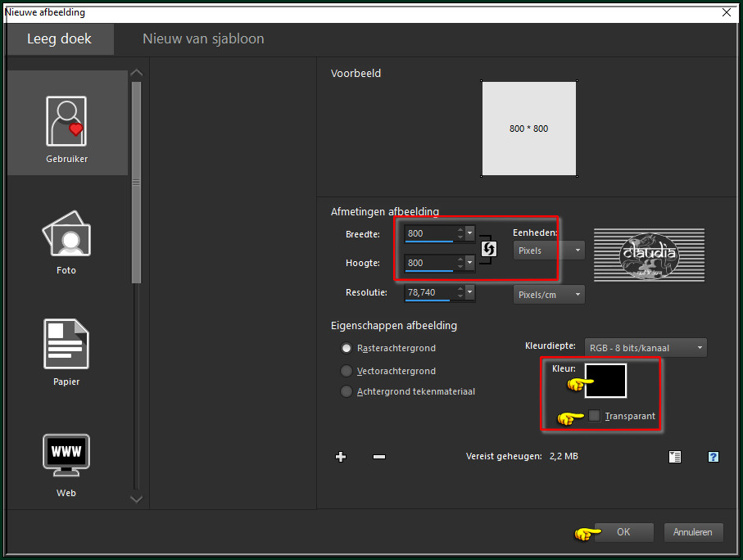
Task: Expand the Resolutie value dropdown arrow
Action: [x=469, y=292]
